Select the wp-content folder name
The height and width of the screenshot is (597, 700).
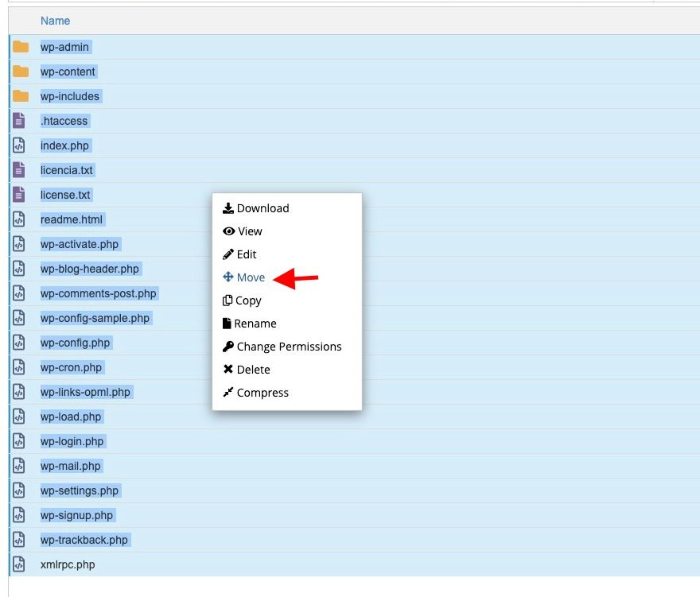pyautogui.click(x=68, y=72)
